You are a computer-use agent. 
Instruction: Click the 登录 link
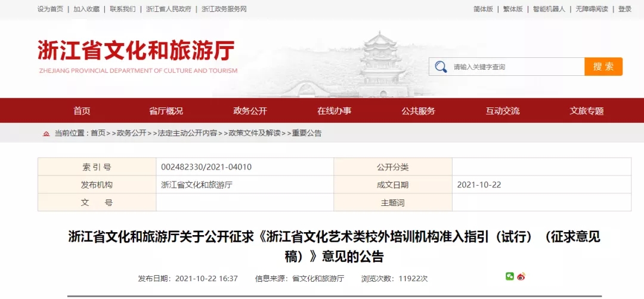pos(625,9)
